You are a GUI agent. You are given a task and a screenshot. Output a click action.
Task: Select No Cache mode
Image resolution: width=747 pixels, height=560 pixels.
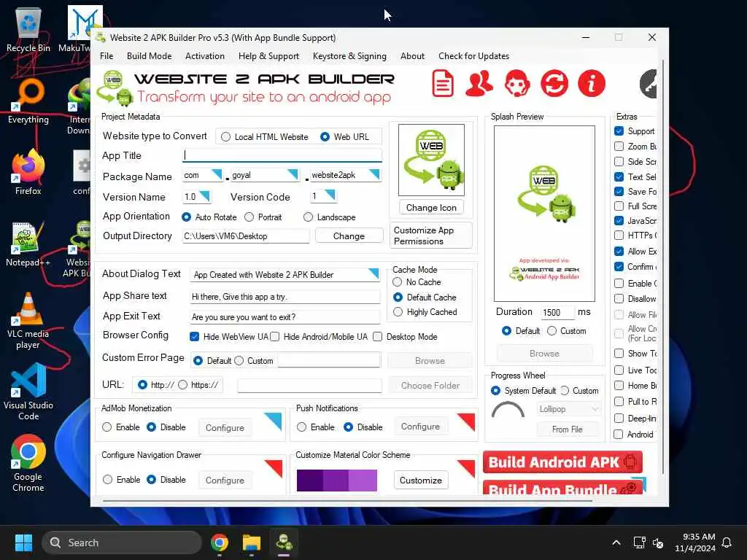[398, 282]
